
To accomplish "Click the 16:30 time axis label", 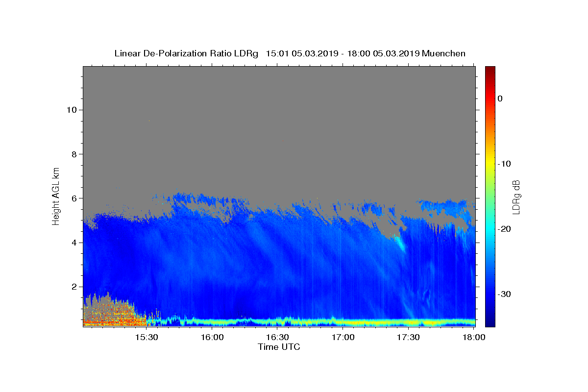I will coord(277,337).
